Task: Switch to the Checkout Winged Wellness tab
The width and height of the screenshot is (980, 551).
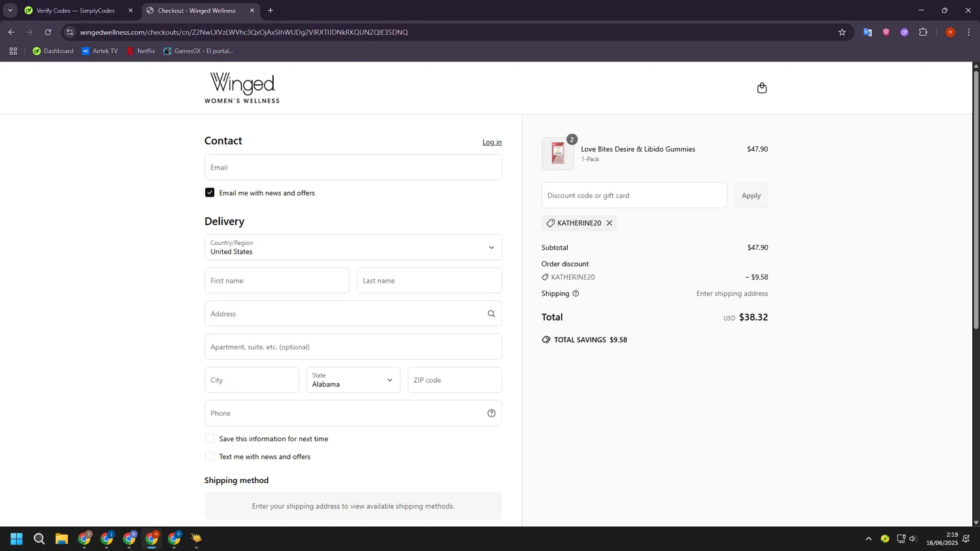Action: pyautogui.click(x=197, y=10)
